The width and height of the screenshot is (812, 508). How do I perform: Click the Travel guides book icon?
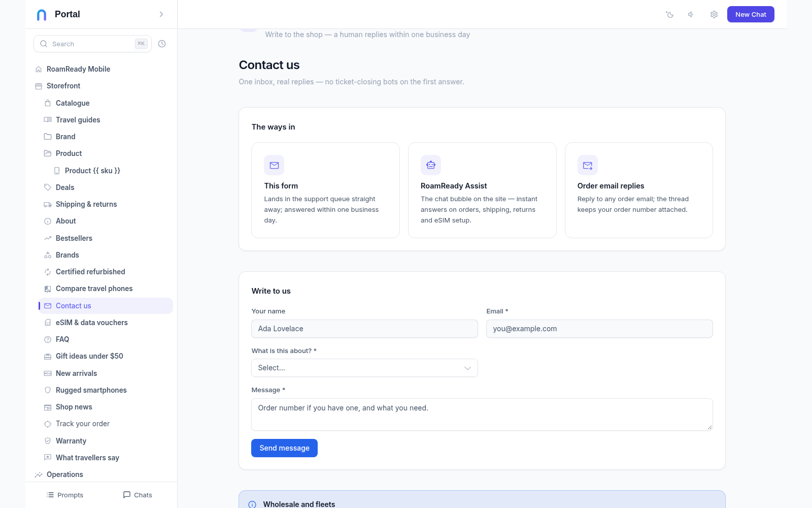(48, 120)
